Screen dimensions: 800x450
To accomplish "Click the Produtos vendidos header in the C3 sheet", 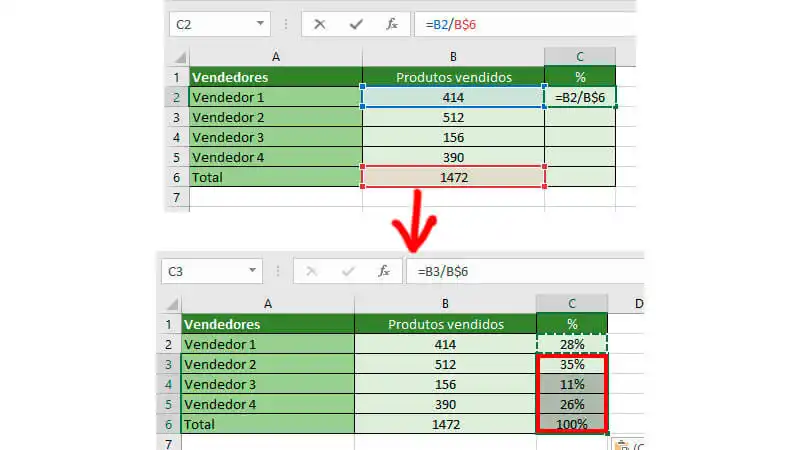I will pyautogui.click(x=445, y=324).
